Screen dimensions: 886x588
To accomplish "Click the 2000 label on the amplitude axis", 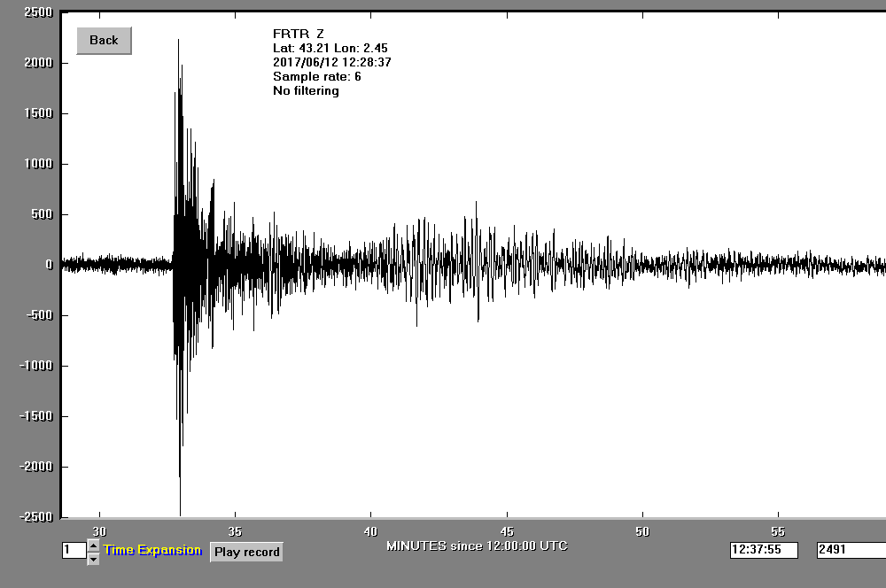I will coord(38,63).
